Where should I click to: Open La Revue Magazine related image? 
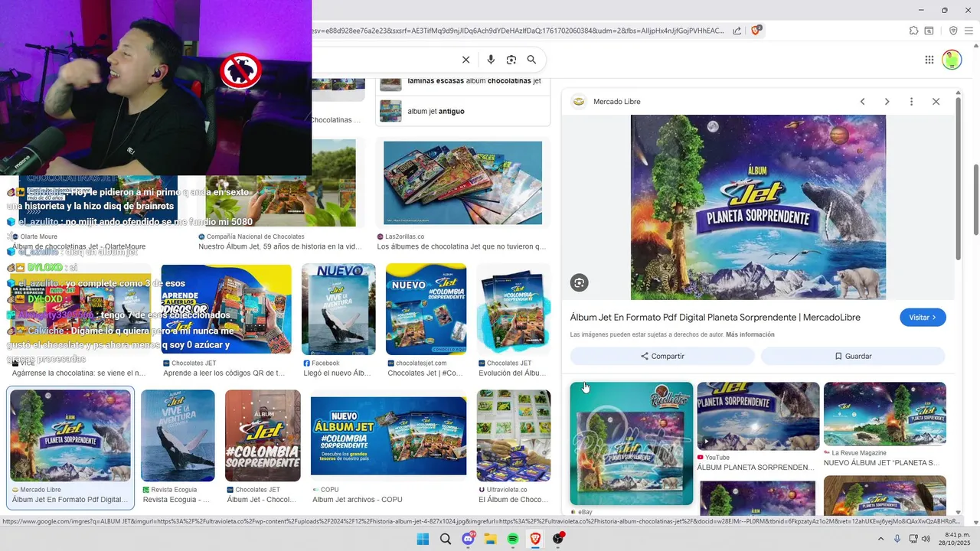885,414
